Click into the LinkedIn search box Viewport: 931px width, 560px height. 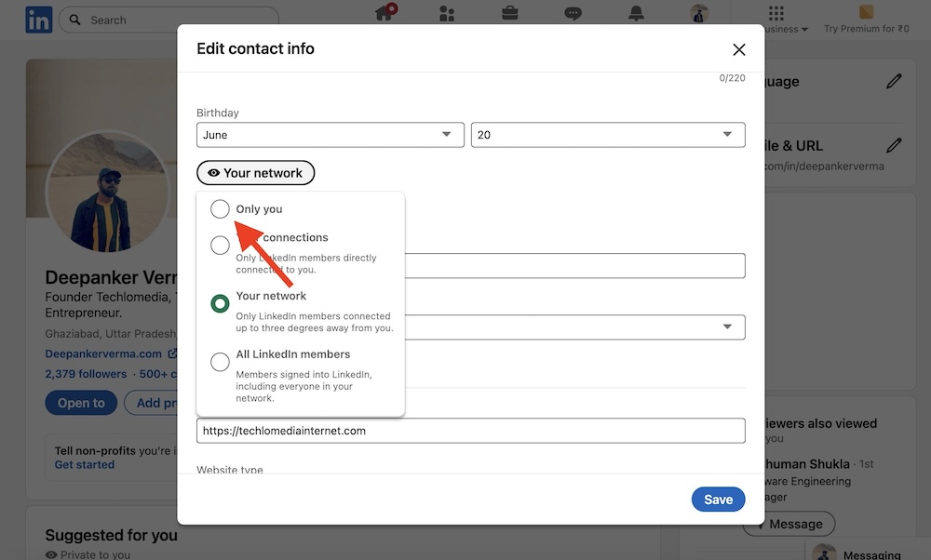[x=169, y=20]
